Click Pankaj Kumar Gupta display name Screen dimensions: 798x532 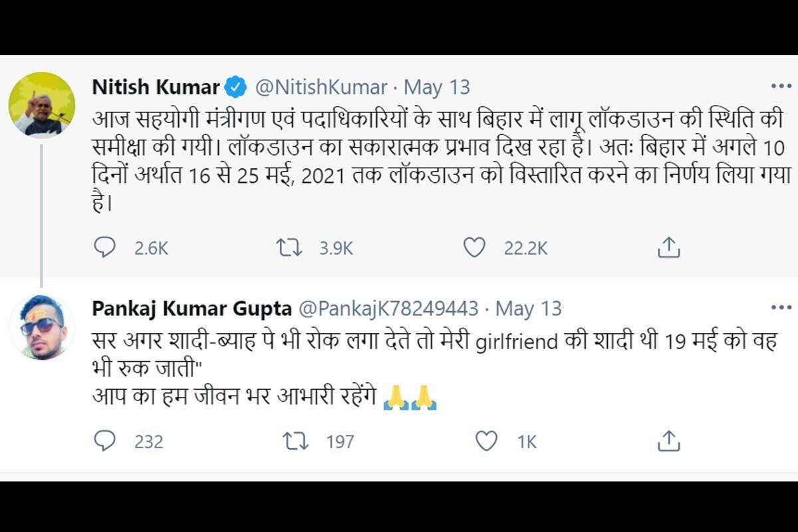click(192, 309)
